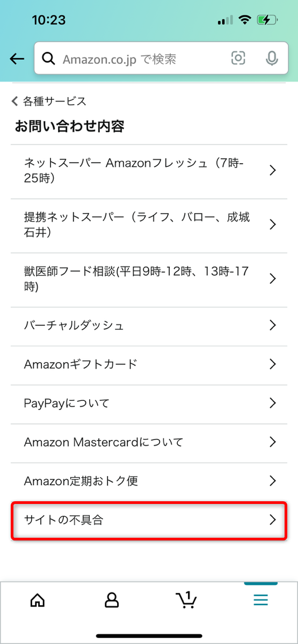The image size is (298, 644).
Task: Expand chevron beside 提携ネットスーパー row
Action: point(273,224)
